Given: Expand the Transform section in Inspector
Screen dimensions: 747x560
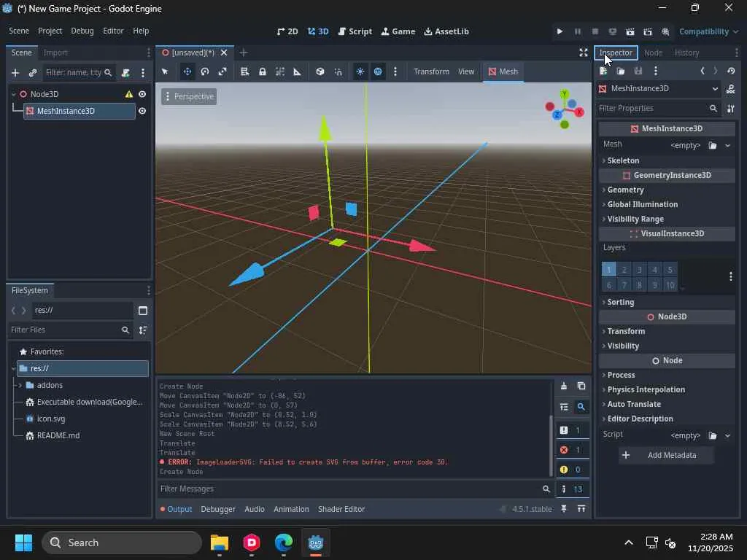Looking at the screenshot, I should pos(626,331).
